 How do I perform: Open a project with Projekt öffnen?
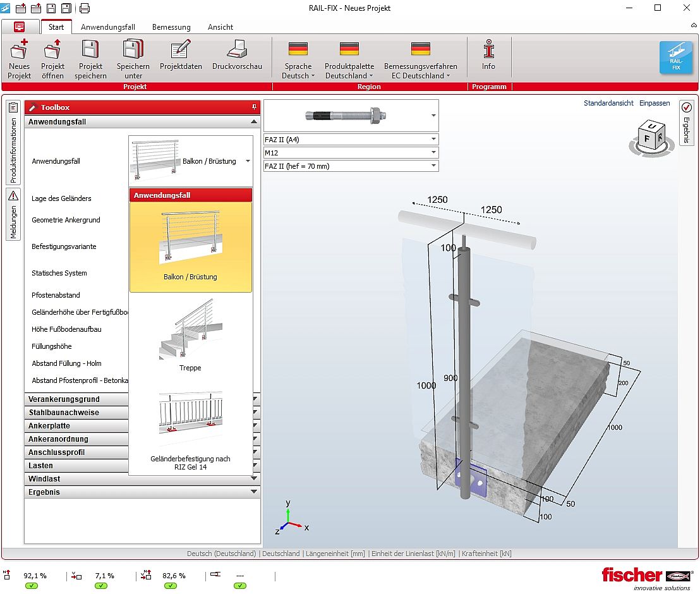[52, 59]
